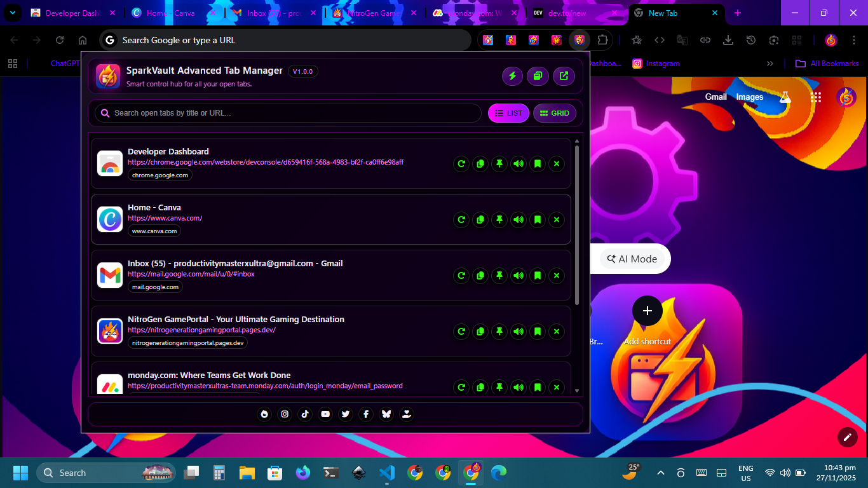Pin the Gmail Inbox tab

tap(499, 276)
